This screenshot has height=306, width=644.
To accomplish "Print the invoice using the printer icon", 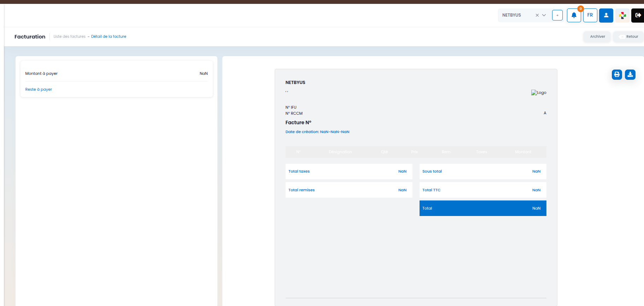I will coord(617,74).
